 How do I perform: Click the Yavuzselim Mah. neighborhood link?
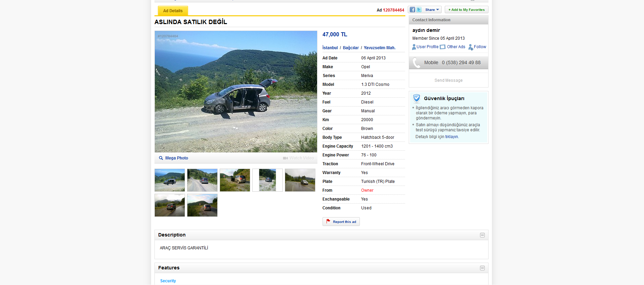pyautogui.click(x=380, y=48)
